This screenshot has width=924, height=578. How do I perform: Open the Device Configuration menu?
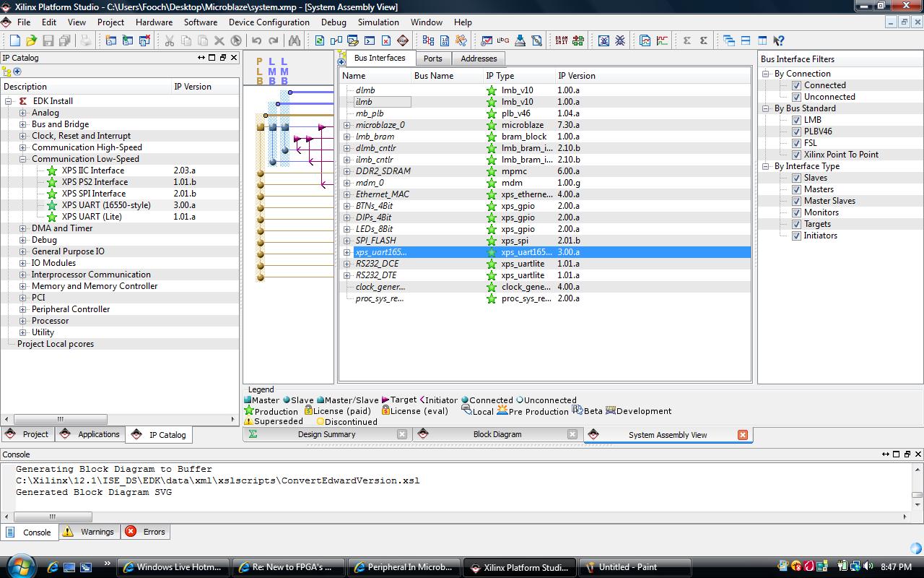(x=269, y=22)
